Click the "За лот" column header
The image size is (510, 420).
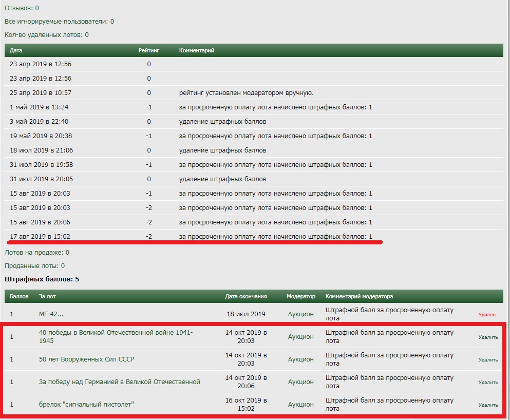click(46, 297)
